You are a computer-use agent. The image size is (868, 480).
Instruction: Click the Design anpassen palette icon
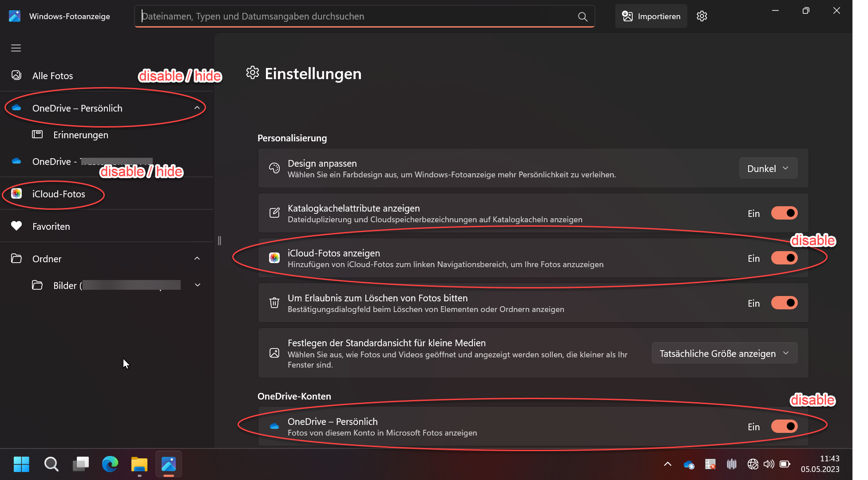274,168
